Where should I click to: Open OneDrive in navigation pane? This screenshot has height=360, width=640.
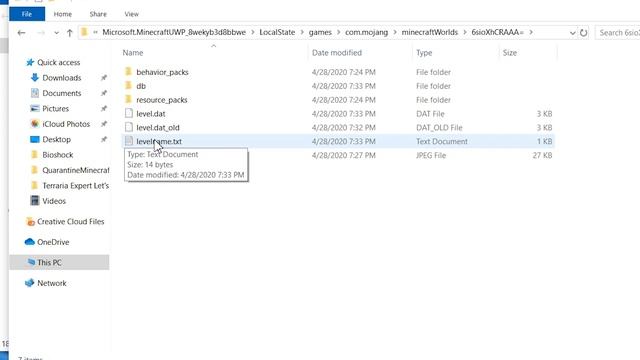(x=53, y=242)
